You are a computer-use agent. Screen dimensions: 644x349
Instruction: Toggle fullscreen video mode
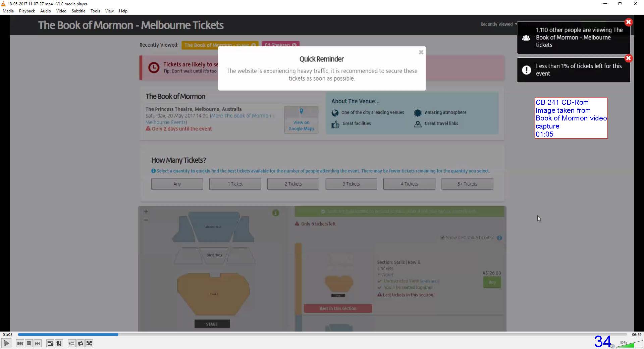pyautogui.click(x=50, y=343)
